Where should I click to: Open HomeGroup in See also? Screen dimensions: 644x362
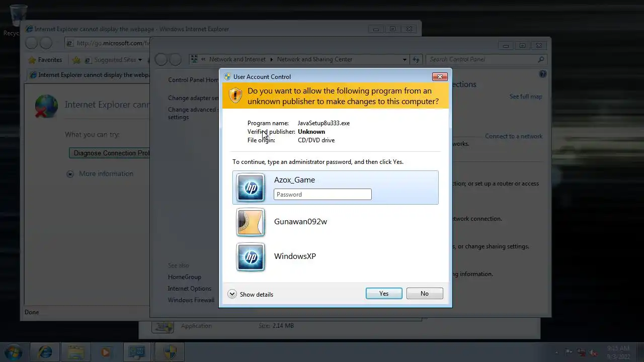point(185,277)
